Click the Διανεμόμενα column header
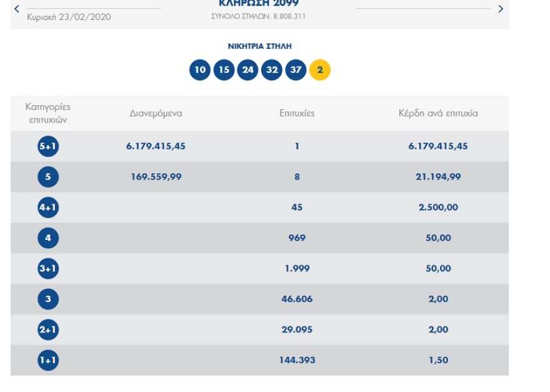The width and height of the screenshot is (550, 392). [156, 113]
